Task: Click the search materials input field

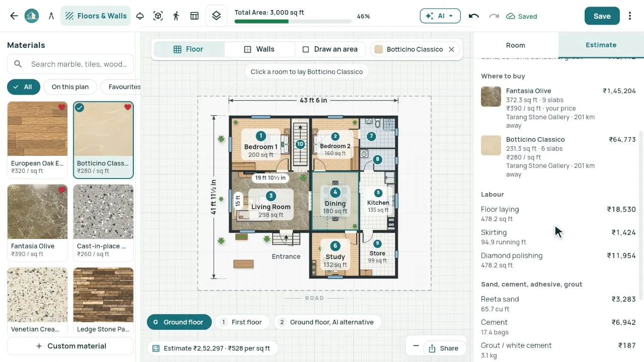Action: click(x=70, y=64)
